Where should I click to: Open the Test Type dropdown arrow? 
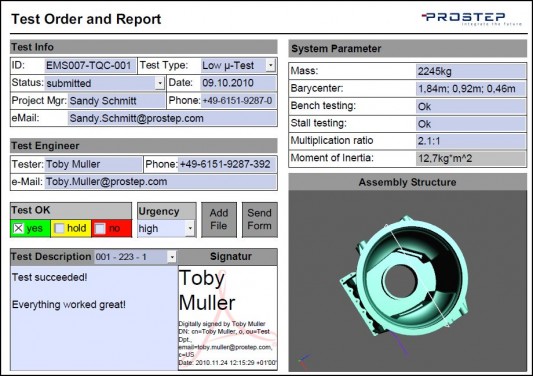click(271, 65)
